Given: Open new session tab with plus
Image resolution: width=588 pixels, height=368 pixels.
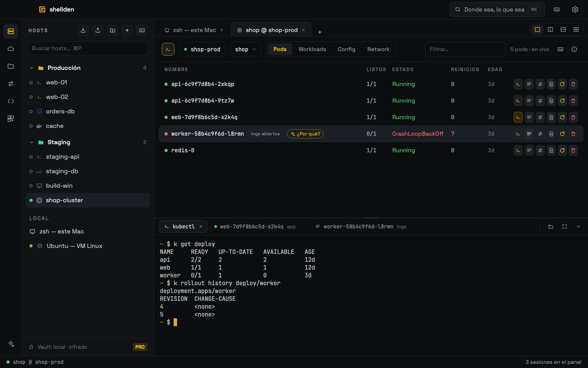Looking at the screenshot, I should point(320,32).
